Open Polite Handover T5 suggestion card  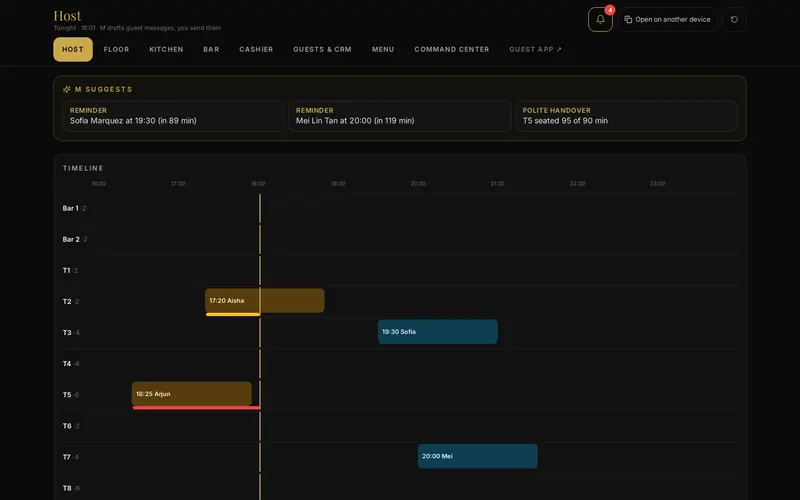[626, 116]
